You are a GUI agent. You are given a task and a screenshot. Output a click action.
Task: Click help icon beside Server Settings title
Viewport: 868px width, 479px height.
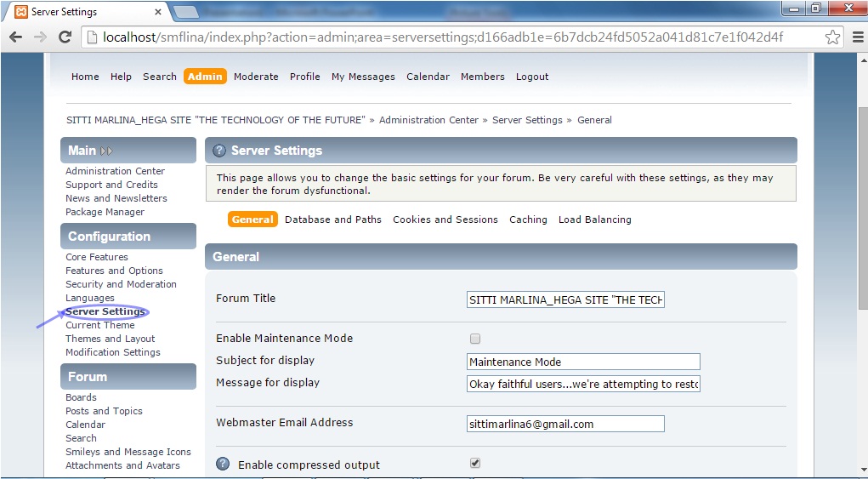[x=219, y=151]
